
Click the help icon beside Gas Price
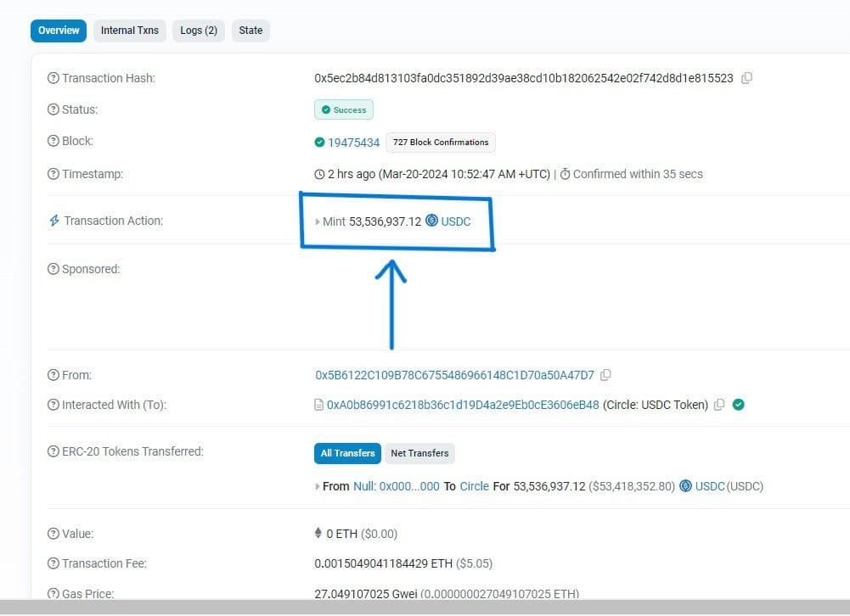pyautogui.click(x=53, y=594)
